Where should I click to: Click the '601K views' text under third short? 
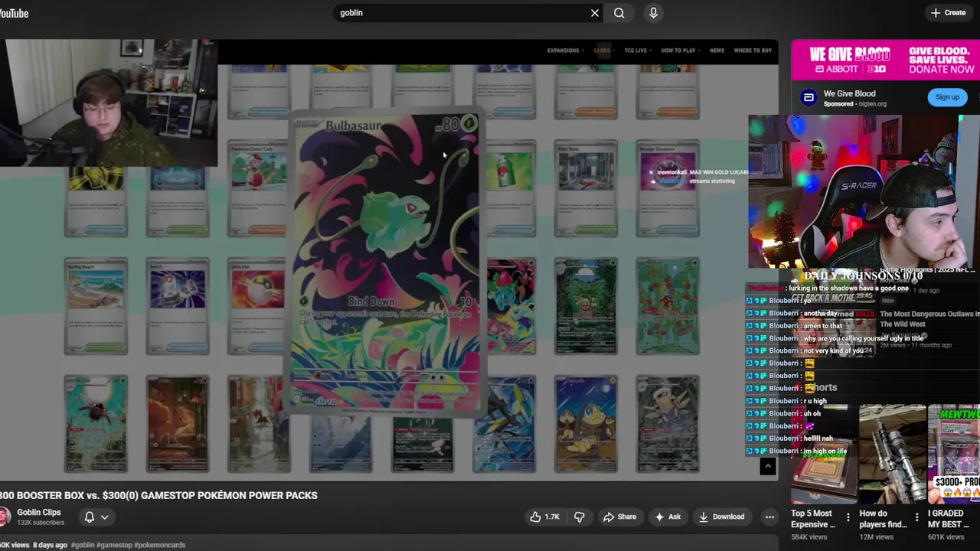click(x=946, y=537)
